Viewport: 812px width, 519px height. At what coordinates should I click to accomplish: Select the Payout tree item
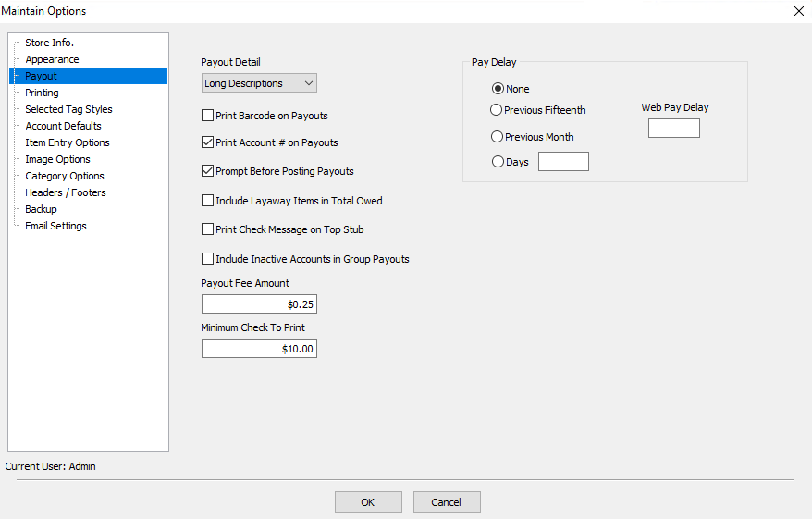[88, 76]
